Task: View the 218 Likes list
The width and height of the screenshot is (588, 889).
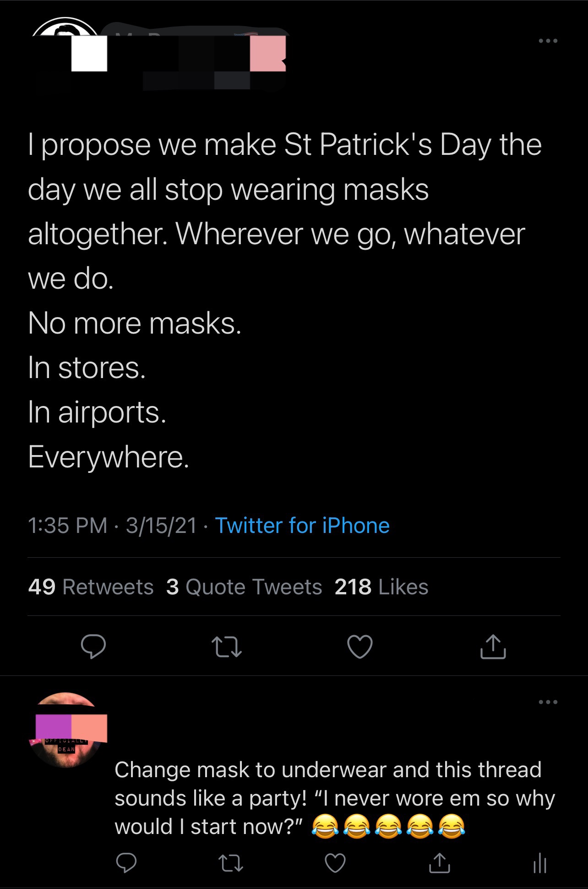Action: point(381,587)
